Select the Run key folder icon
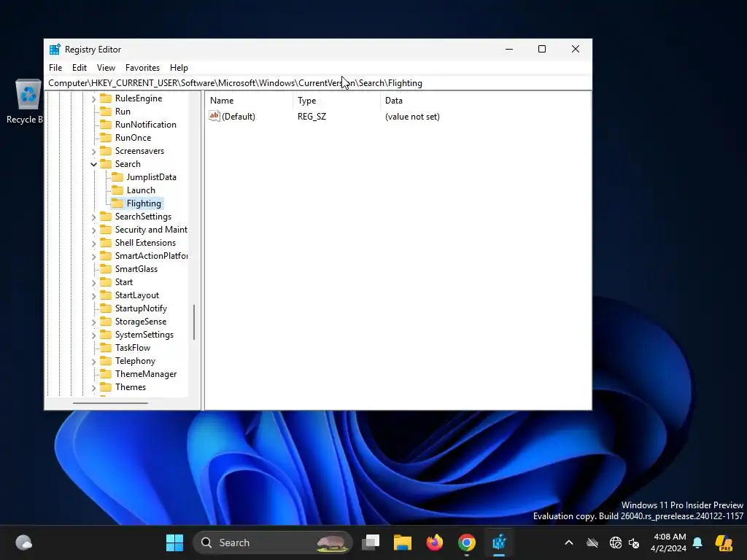Screen dimensions: 747x560 tap(106, 112)
